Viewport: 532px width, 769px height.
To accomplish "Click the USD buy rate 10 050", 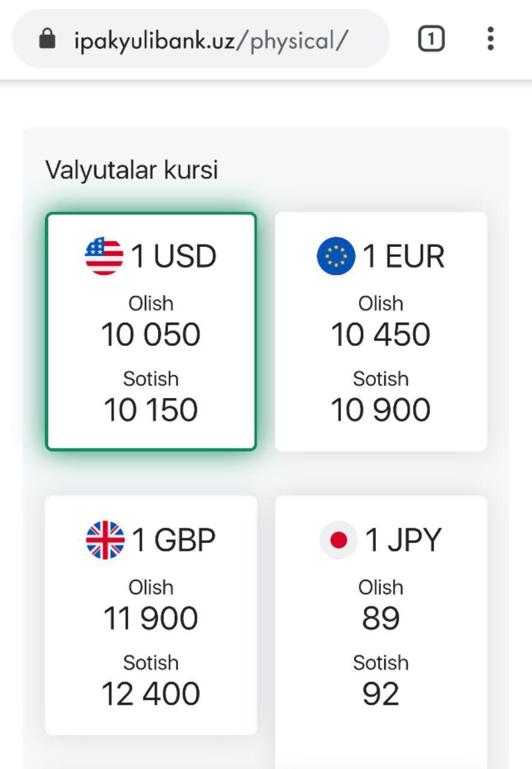I will coord(151,335).
